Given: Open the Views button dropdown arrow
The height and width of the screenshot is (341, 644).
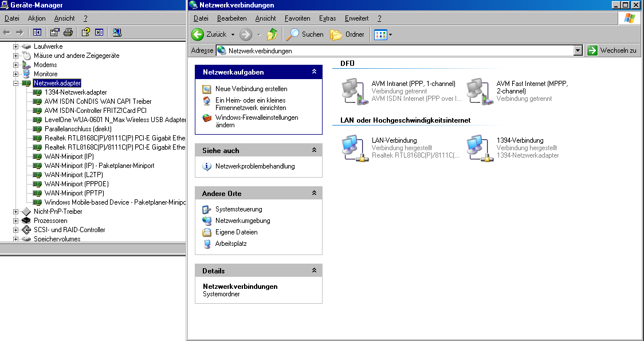Looking at the screenshot, I should (x=390, y=34).
